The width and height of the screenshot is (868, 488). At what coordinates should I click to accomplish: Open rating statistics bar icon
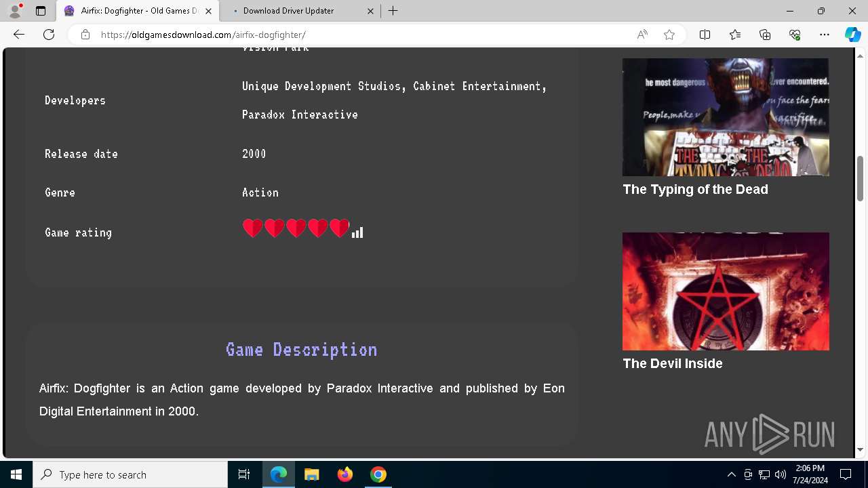coord(357,232)
